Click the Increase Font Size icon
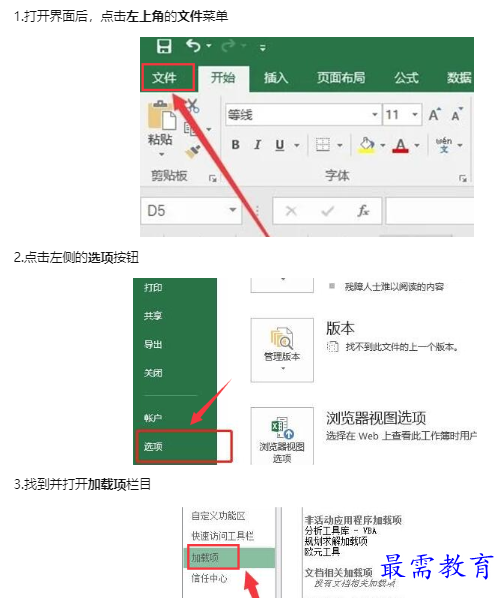This screenshot has height=598, width=502. click(434, 114)
